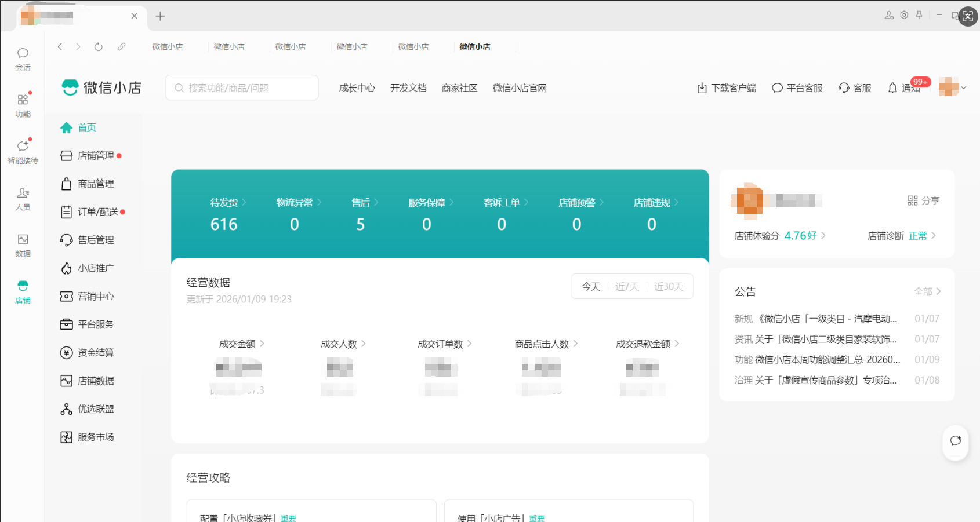The image size is (980, 522).
Task: Click the 微信小店 logo
Action: click(x=101, y=87)
